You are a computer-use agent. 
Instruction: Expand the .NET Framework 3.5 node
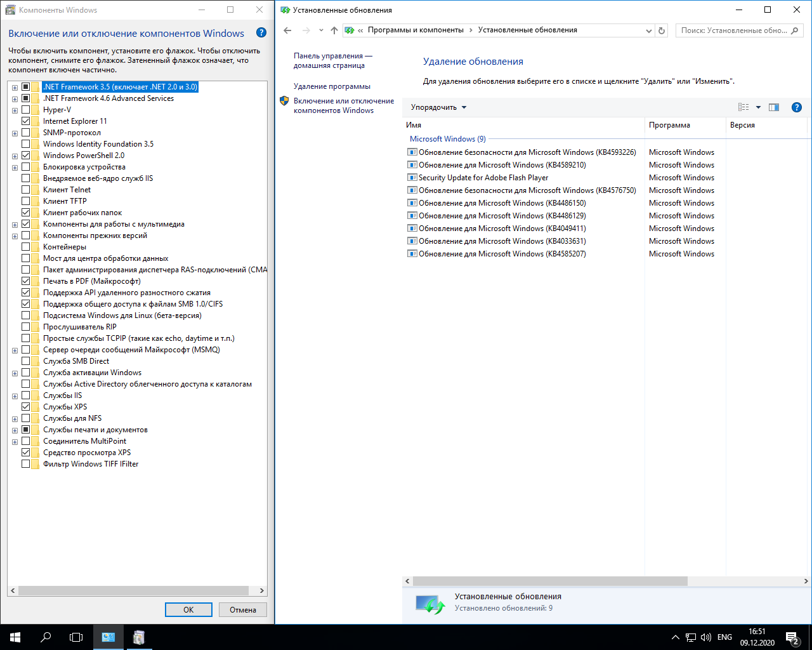click(15, 88)
